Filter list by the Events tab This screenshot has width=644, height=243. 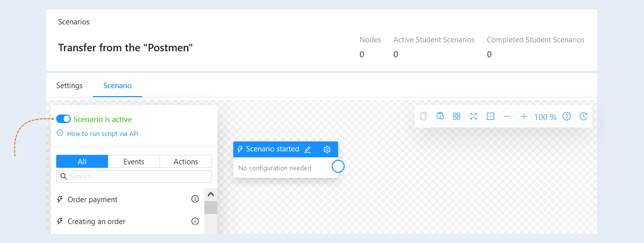click(x=134, y=161)
